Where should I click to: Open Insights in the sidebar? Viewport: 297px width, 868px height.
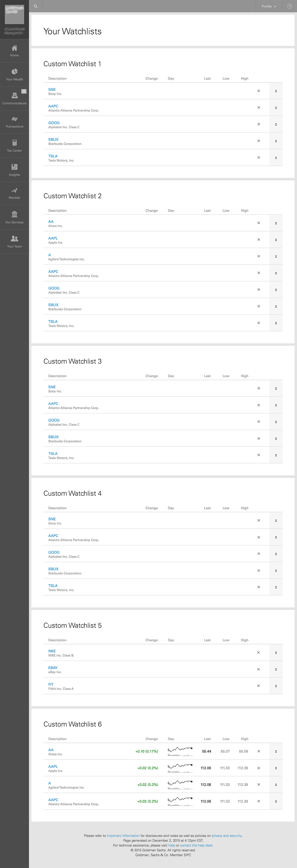[14, 170]
